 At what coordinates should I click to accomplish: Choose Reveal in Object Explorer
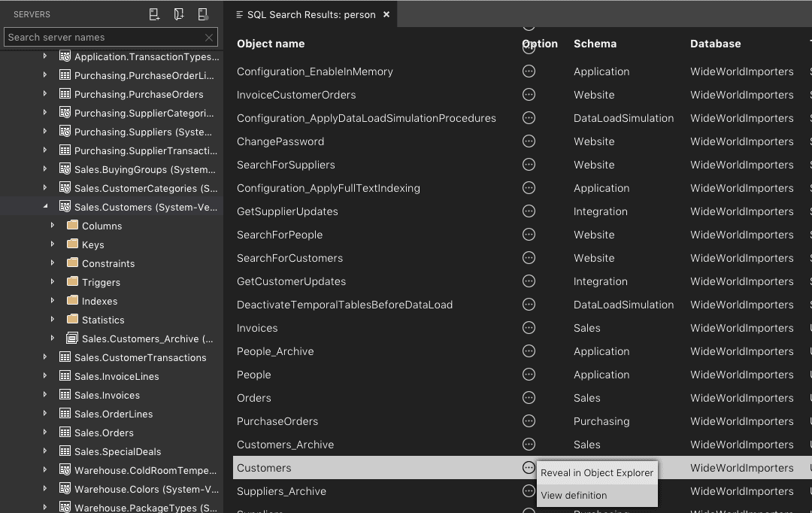(x=596, y=473)
